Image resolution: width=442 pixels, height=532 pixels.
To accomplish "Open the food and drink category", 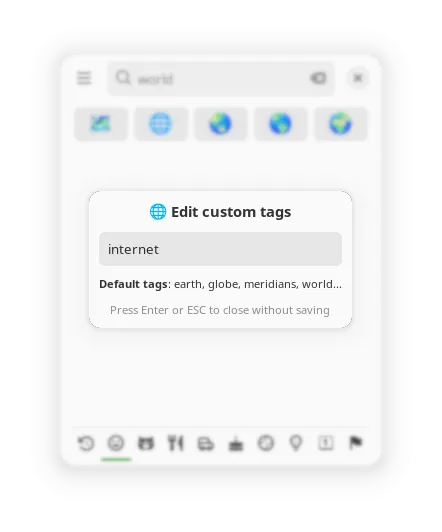I will 176,443.
